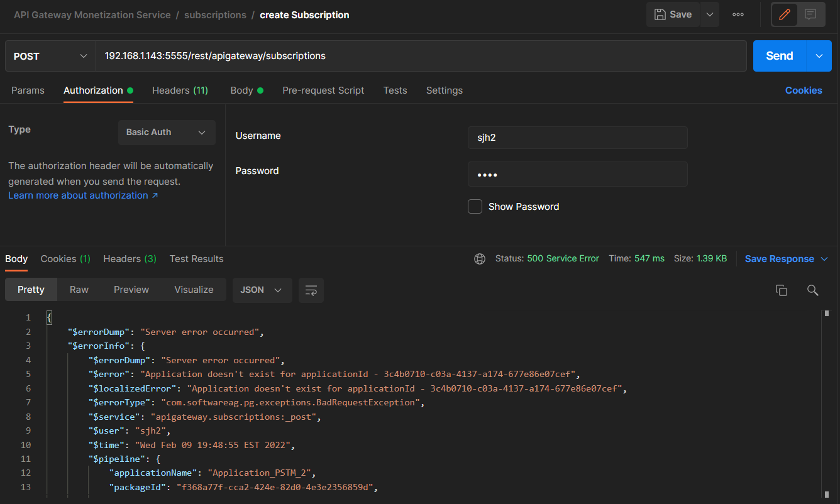Image resolution: width=840 pixels, height=504 pixels.
Task: Click the Cookies link on the right
Action: click(803, 90)
